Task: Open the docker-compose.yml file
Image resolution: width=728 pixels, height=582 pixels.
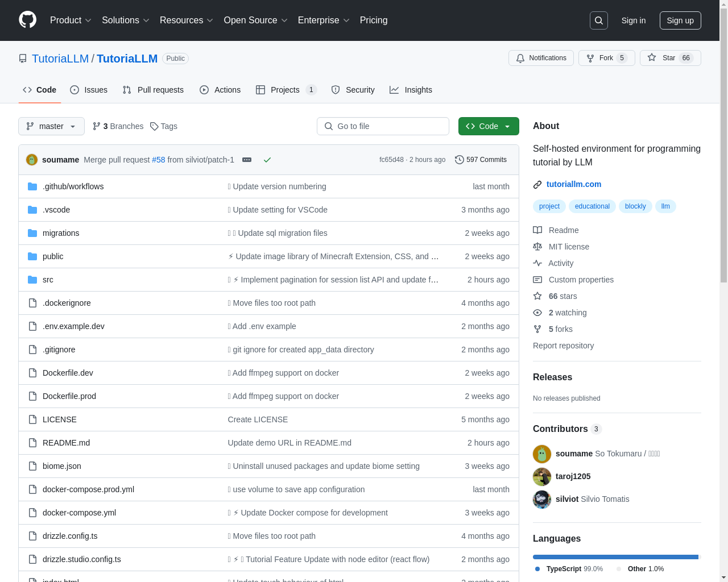Action: click(x=79, y=513)
